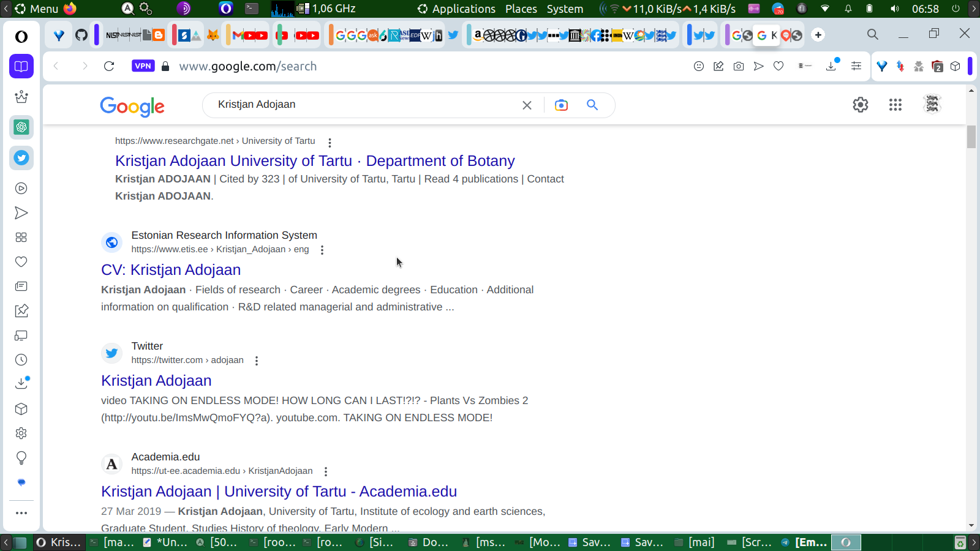Search by image with Google Lens
This screenshot has height=551, width=980.
[561, 105]
